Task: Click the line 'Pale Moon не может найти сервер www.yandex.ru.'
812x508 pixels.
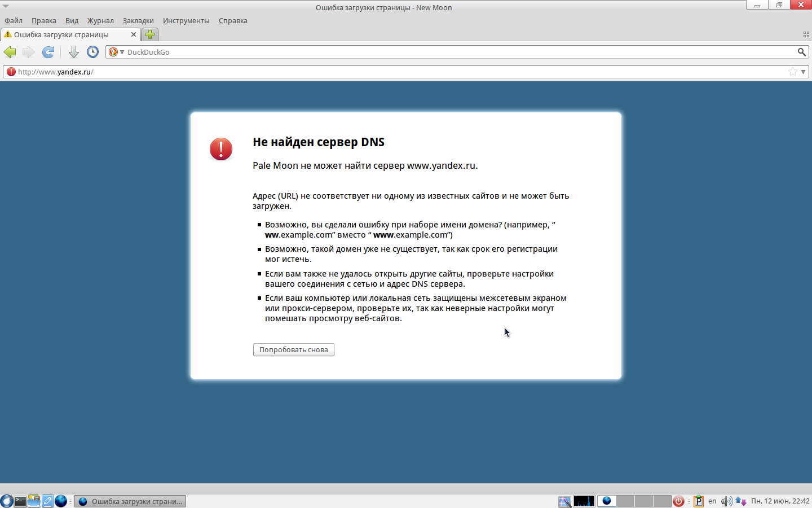Action: [365, 166]
